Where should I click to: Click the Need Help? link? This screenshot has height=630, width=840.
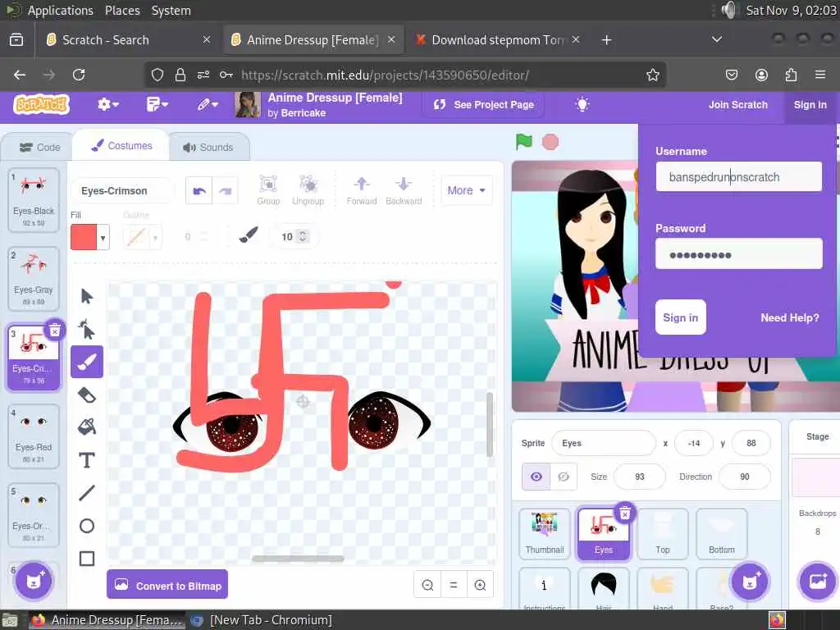point(790,317)
